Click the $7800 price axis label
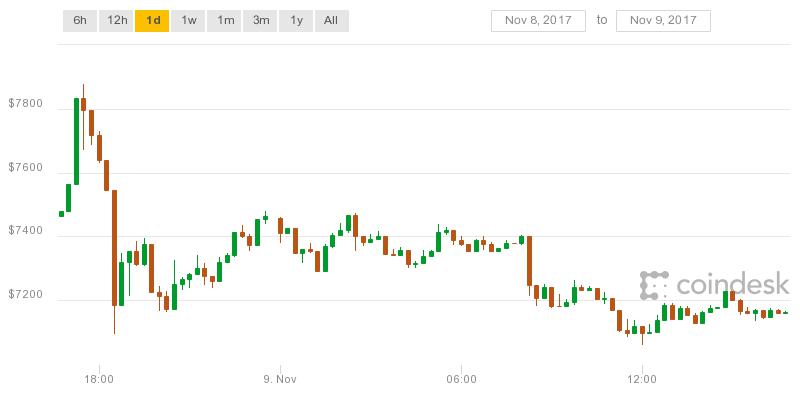800x400 pixels. click(24, 104)
